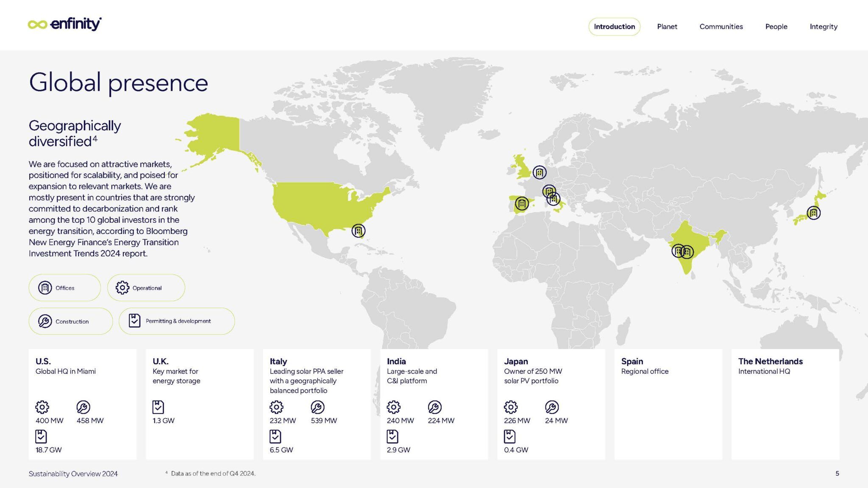Click the Sustainability Overview 2024 footer

coord(73,474)
